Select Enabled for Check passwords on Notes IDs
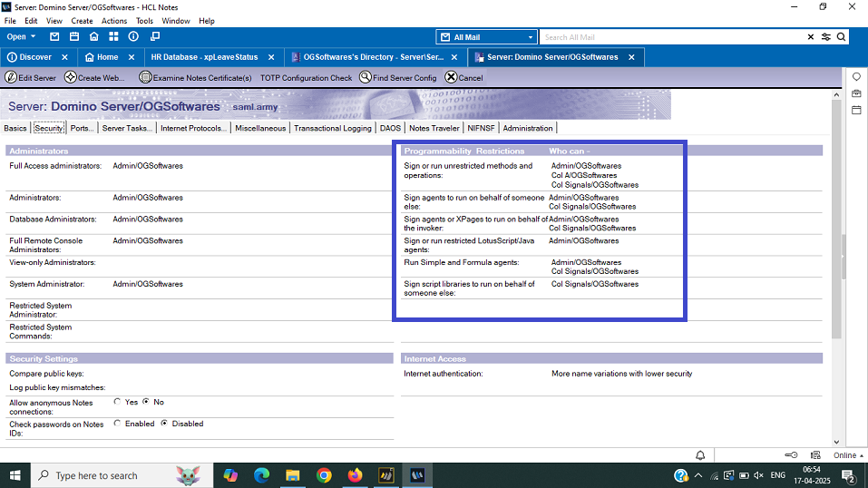This screenshot has height=488, width=868. [x=117, y=424]
